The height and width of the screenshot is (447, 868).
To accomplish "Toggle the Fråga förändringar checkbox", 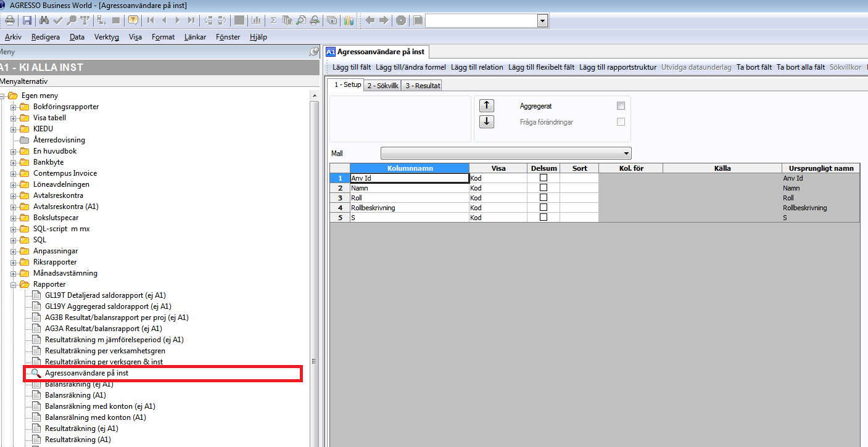I will (621, 122).
